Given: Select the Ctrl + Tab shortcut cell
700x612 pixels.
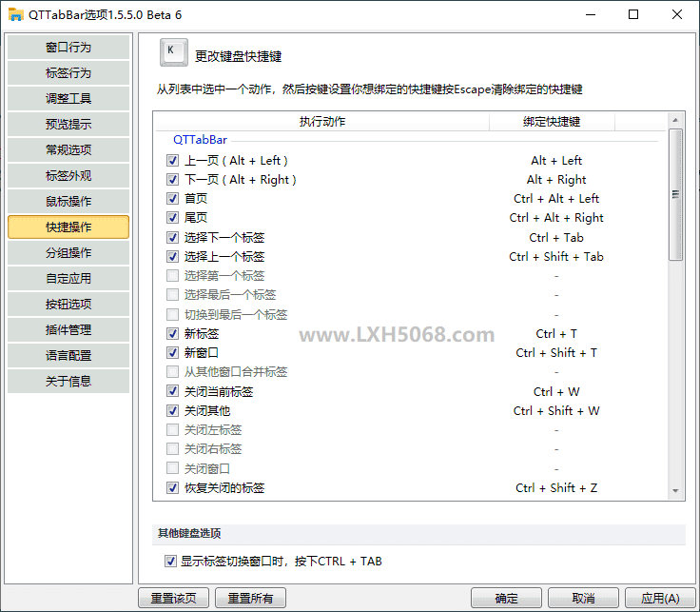Looking at the screenshot, I should [x=556, y=238].
